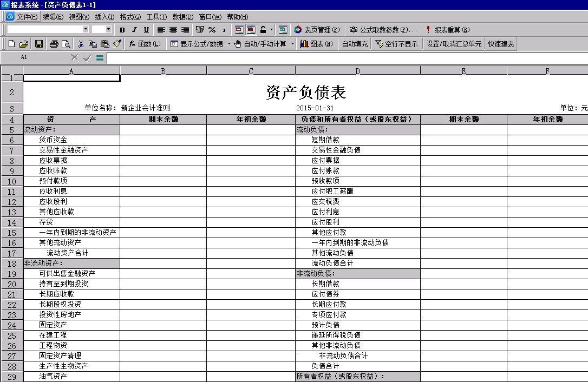Click 短期借款 cell

click(358, 140)
